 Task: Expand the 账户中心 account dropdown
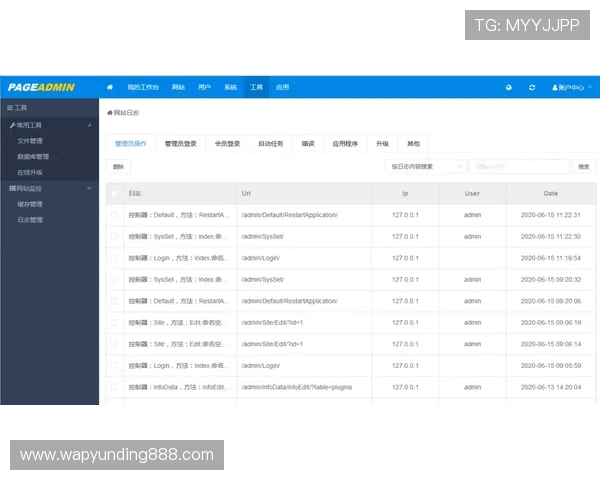(574, 87)
